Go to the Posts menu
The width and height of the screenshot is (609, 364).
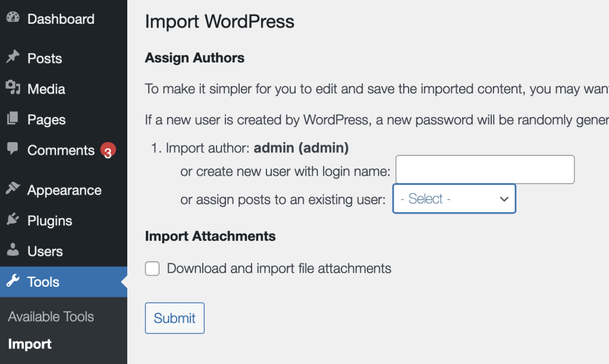point(45,58)
